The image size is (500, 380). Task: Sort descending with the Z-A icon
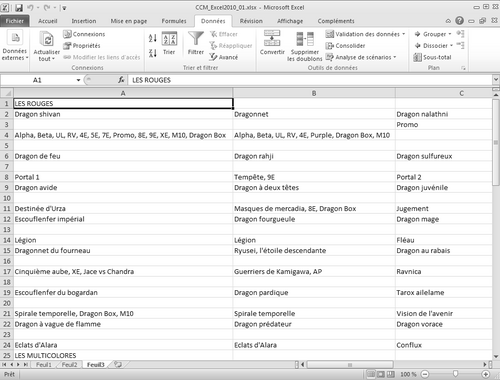coord(153,53)
